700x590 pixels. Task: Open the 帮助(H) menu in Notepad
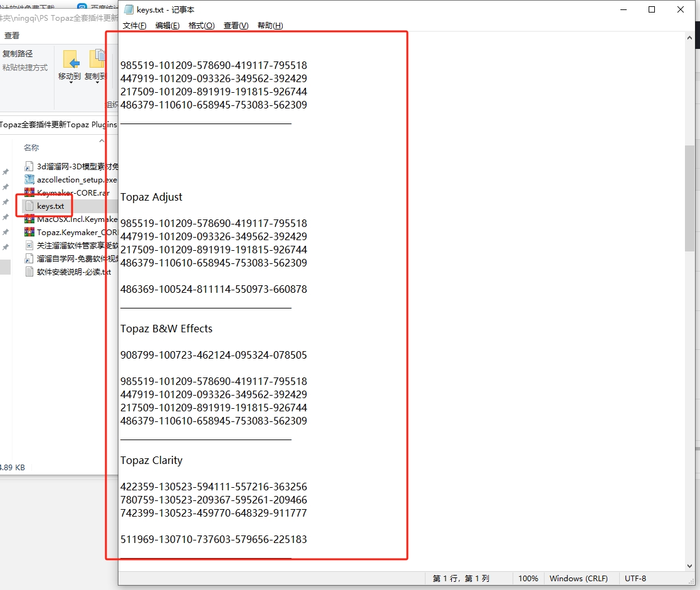coord(270,26)
